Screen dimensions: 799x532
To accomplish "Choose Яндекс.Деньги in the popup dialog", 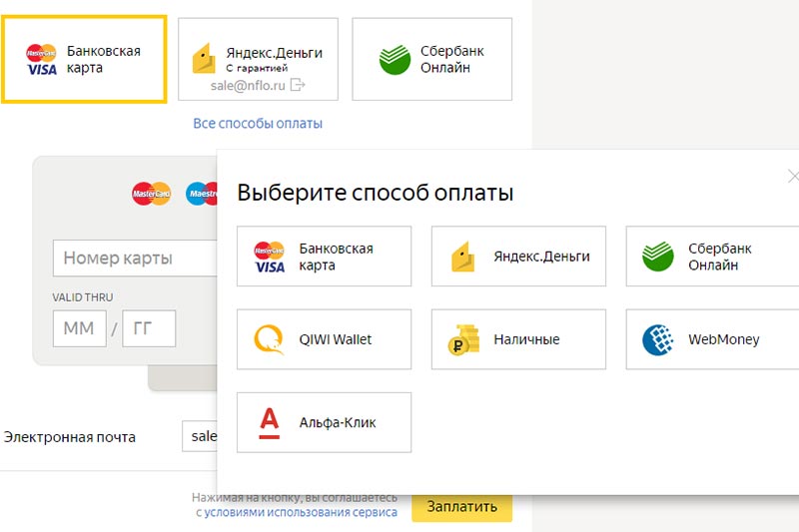I will point(518,257).
